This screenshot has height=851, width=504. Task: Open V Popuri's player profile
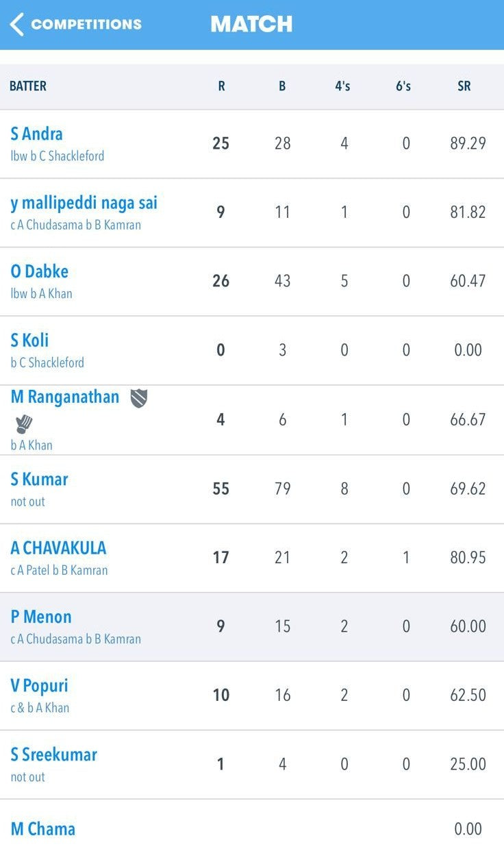click(40, 685)
